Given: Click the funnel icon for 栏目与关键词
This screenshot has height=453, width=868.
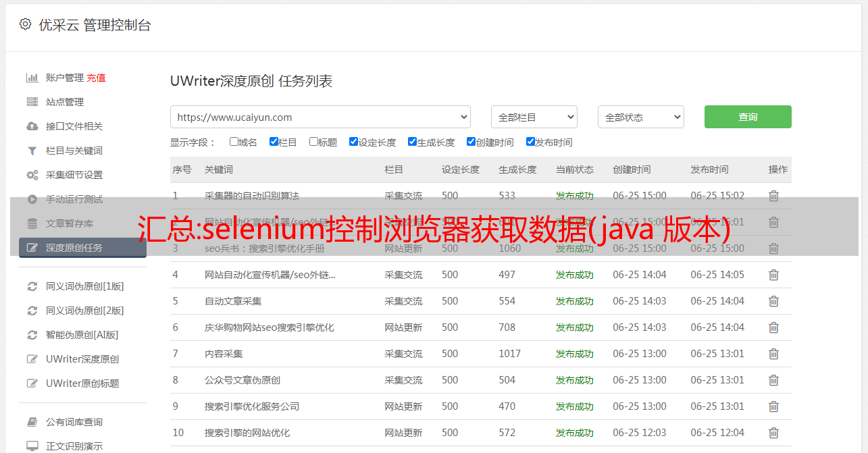Looking at the screenshot, I should coord(32,151).
